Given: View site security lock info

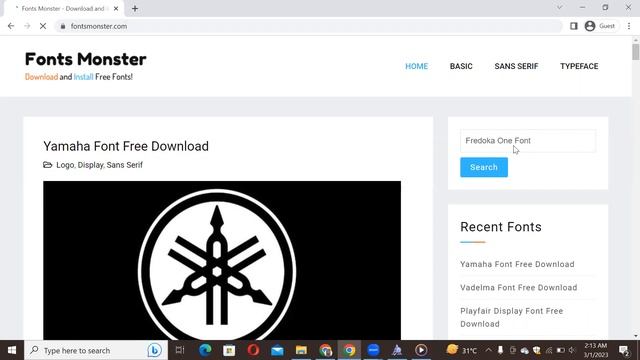Looking at the screenshot, I should coord(63,26).
